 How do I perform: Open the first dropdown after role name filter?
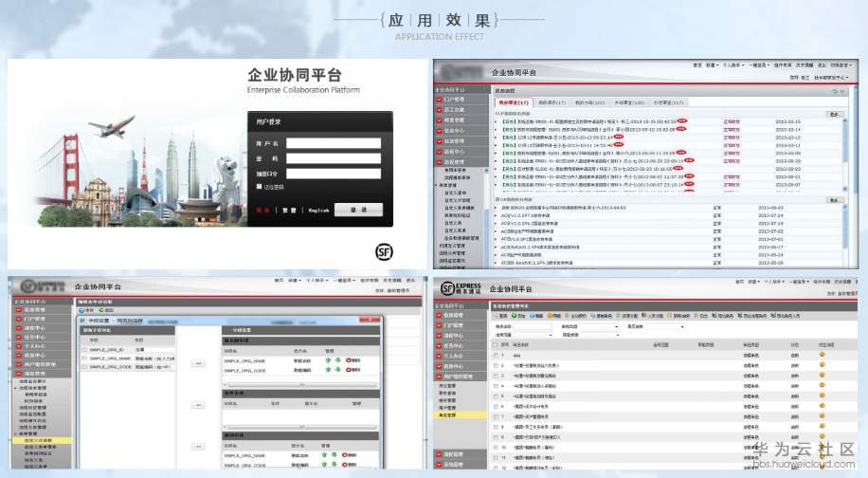click(600, 327)
